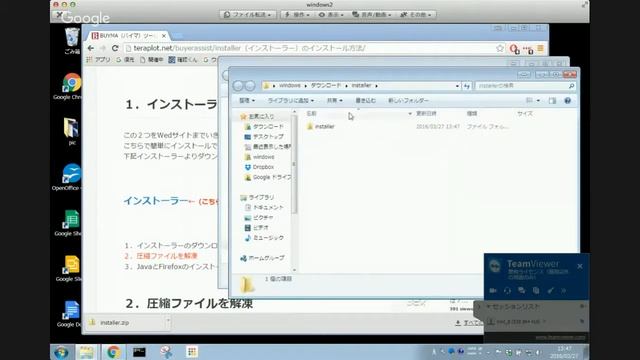
Task: Click the navigation pane vertical scrollbar
Action: click(294, 164)
